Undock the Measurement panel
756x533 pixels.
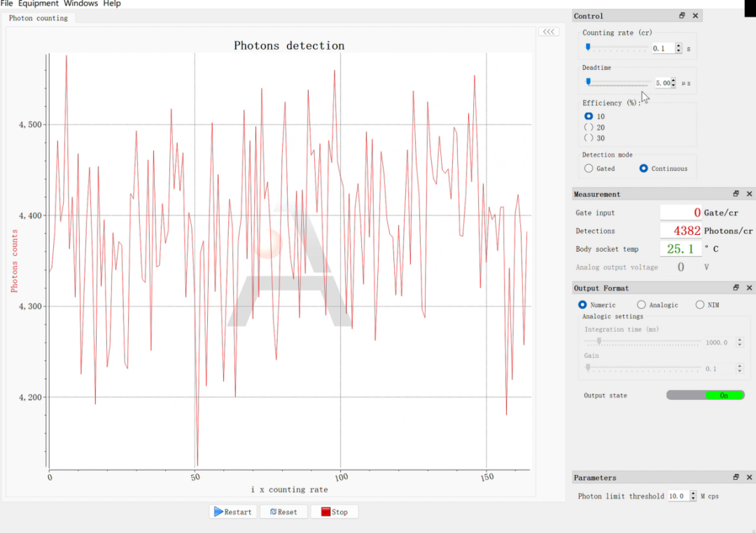(x=736, y=194)
